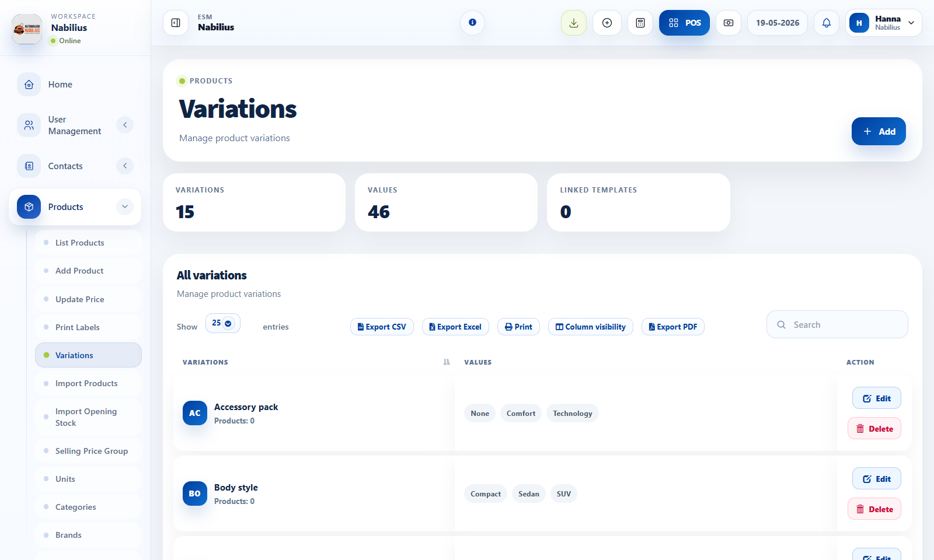
Task: Click the Body style name
Action: coord(236,488)
